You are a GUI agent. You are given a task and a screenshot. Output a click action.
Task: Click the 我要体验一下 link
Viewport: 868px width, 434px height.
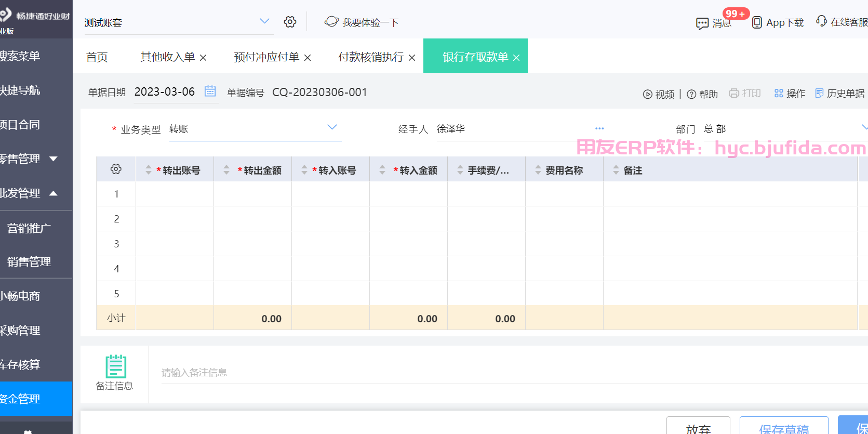coord(370,22)
